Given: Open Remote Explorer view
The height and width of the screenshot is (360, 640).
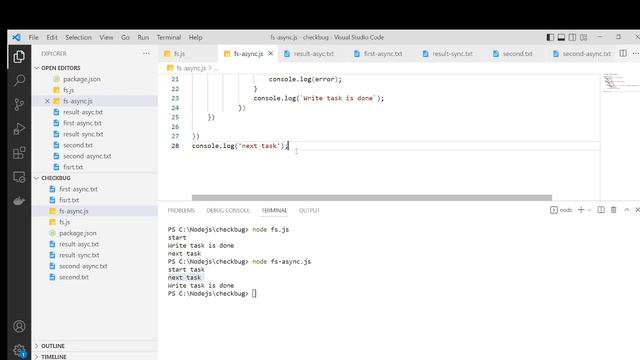Looking at the screenshot, I should 19,177.
